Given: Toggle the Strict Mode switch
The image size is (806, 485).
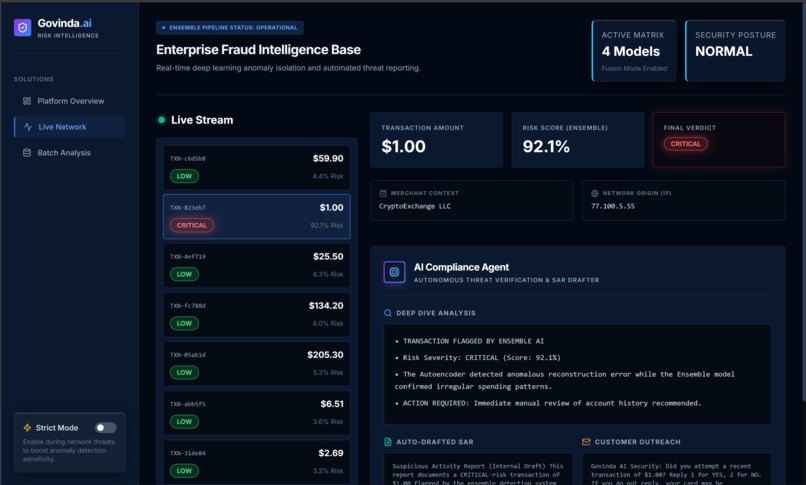Looking at the screenshot, I should (105, 427).
